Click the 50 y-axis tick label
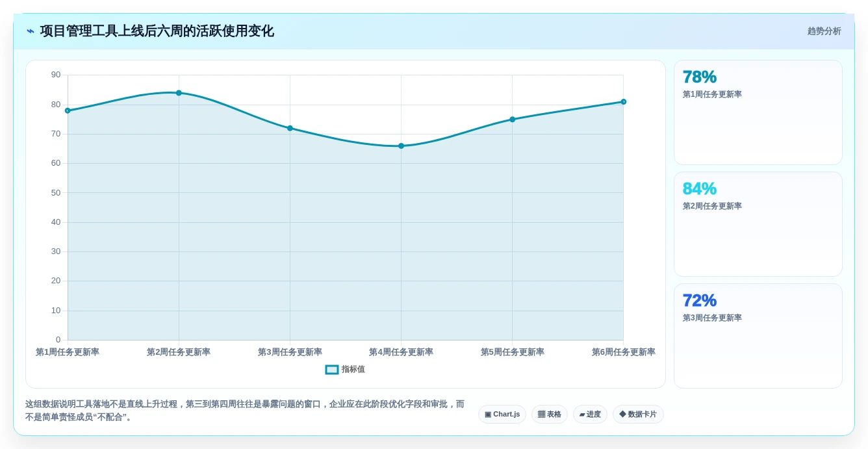Viewport: 868px width, 449px height. tap(56, 193)
